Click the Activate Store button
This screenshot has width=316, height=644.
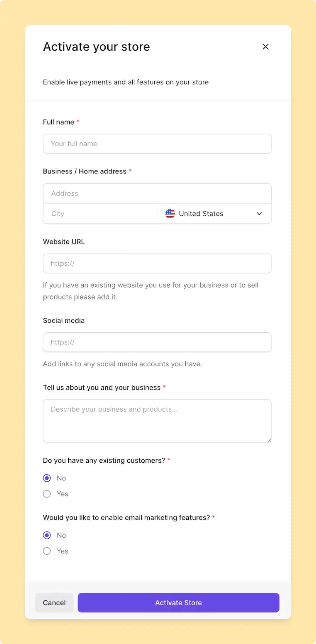tap(178, 603)
